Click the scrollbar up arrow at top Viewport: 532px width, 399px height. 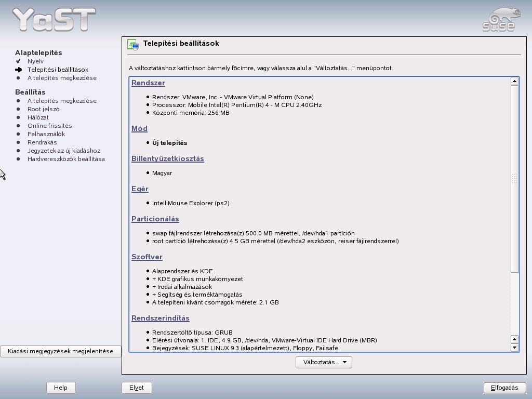tap(515, 81)
